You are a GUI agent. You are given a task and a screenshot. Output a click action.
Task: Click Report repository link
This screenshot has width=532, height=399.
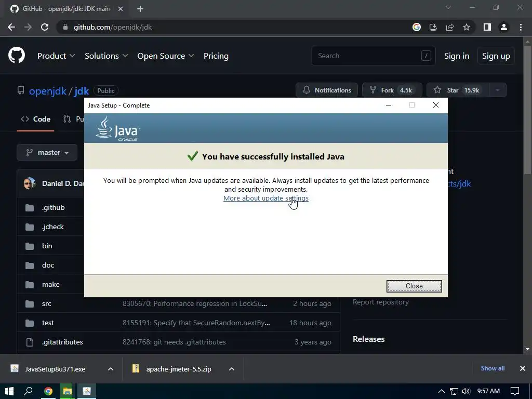click(x=381, y=302)
